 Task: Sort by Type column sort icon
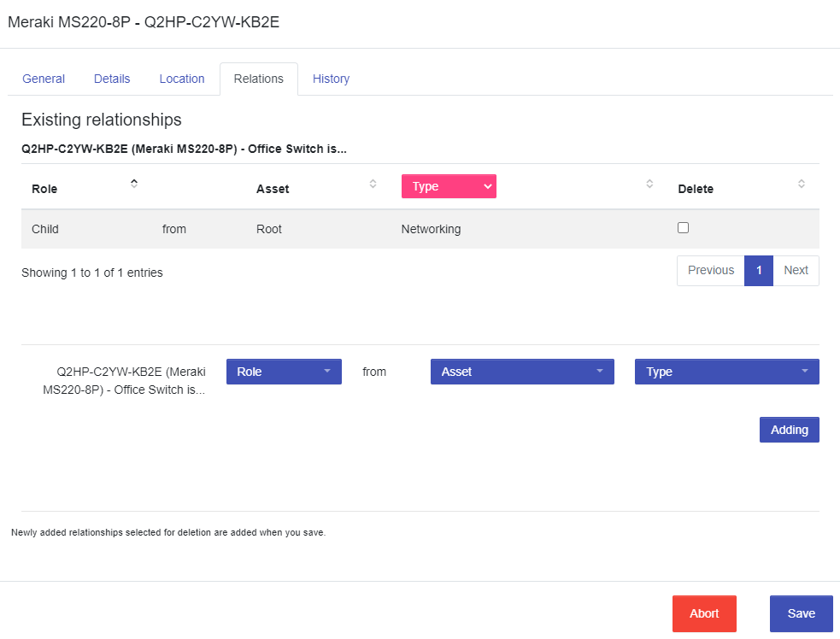pos(649,184)
